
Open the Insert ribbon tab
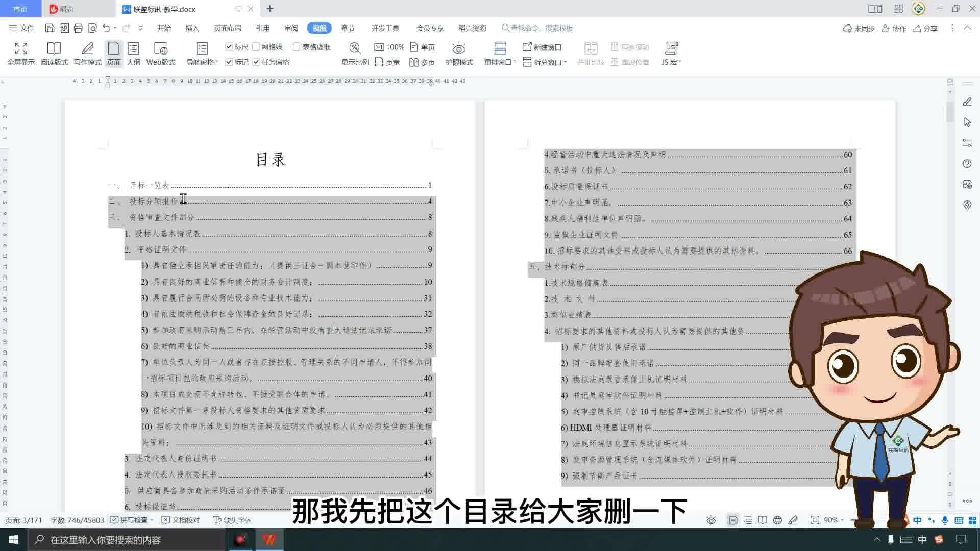click(192, 28)
